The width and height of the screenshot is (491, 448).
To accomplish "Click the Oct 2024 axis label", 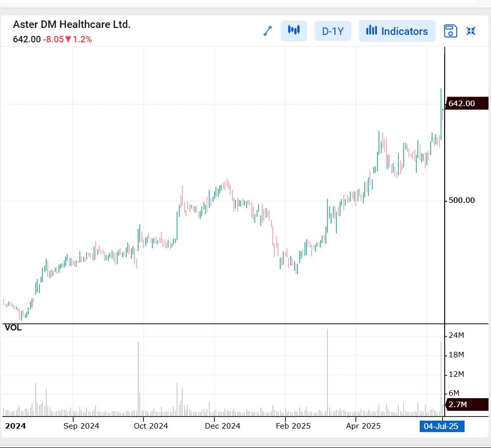I will click(x=151, y=426).
